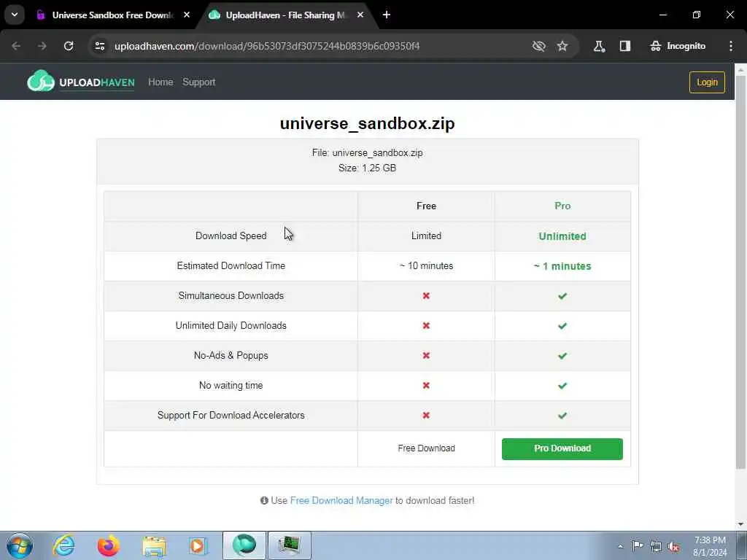This screenshot has height=560, width=747.
Task: Click the tracking protection eye icon
Action: pyautogui.click(x=539, y=46)
